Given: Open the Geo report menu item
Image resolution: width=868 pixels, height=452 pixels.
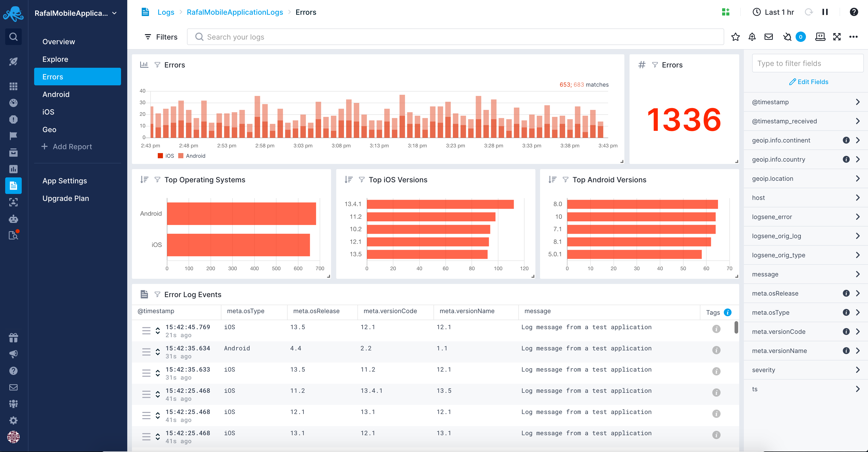Looking at the screenshot, I should pos(49,129).
